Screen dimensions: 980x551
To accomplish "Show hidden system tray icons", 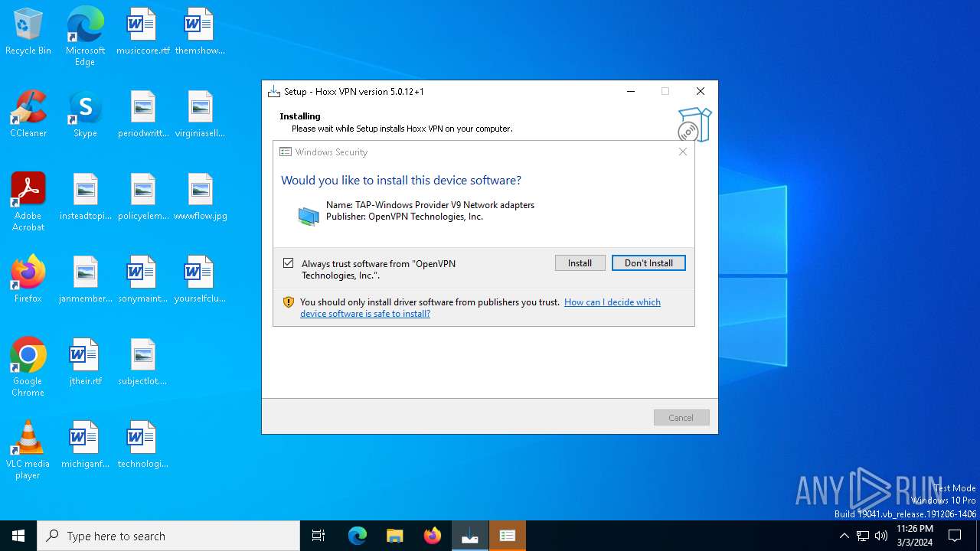I will tap(844, 536).
